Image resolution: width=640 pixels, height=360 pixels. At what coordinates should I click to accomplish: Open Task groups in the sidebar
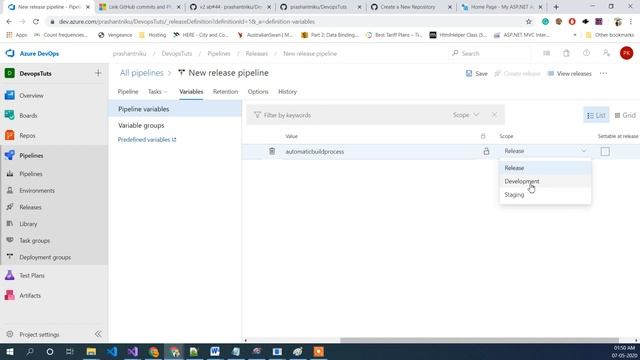click(34, 241)
